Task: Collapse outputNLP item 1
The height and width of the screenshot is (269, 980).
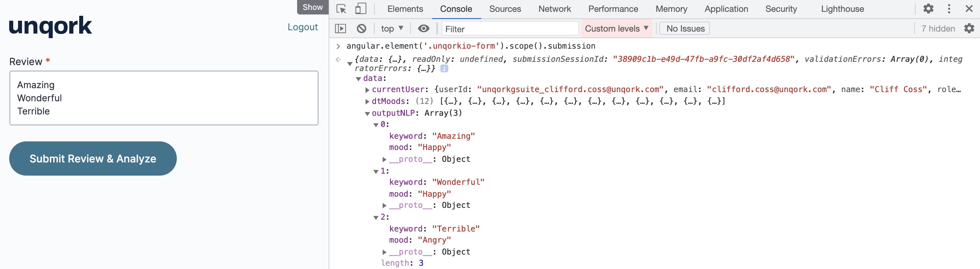Action: tap(376, 172)
